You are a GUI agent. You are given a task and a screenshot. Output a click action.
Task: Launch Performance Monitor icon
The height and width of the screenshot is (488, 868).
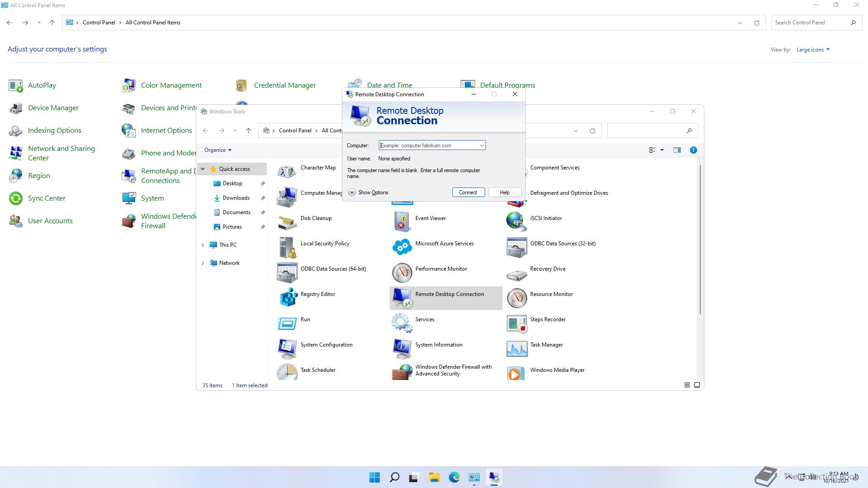pos(402,272)
